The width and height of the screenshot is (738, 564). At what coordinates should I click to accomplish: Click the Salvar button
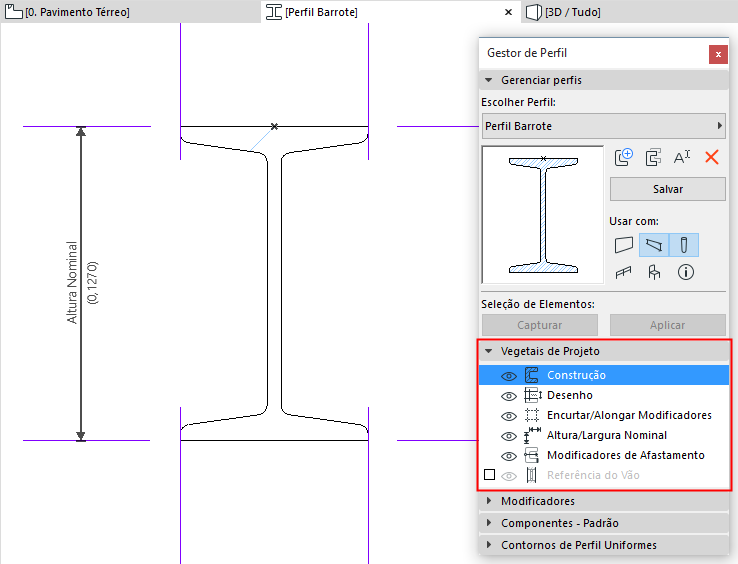667,189
